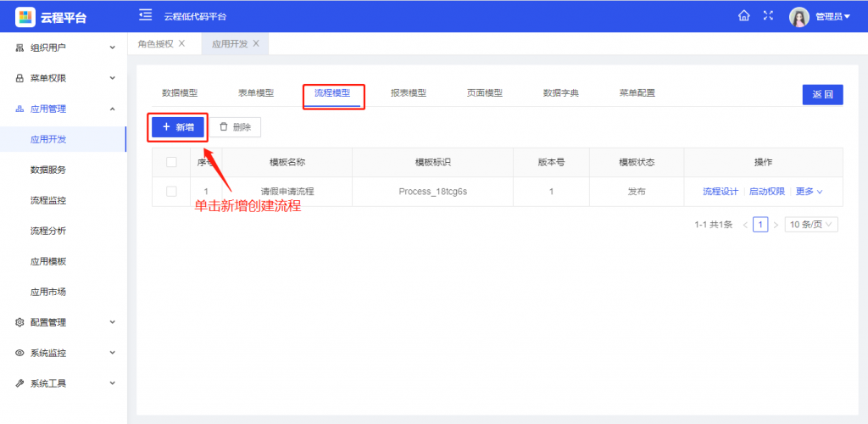Check the 请假申请流程 row checkbox
This screenshot has width=868, height=424.
click(x=171, y=192)
